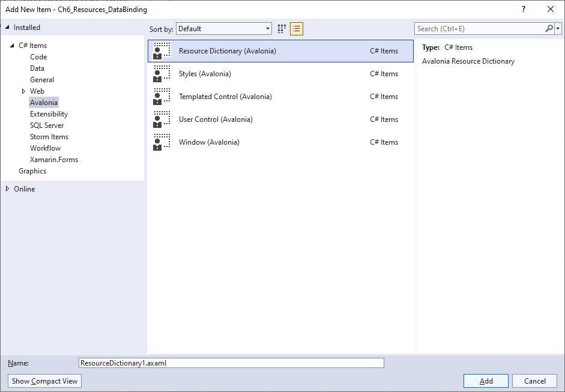Image resolution: width=565 pixels, height=392 pixels.
Task: Click inside the Name input field
Action: (231, 363)
